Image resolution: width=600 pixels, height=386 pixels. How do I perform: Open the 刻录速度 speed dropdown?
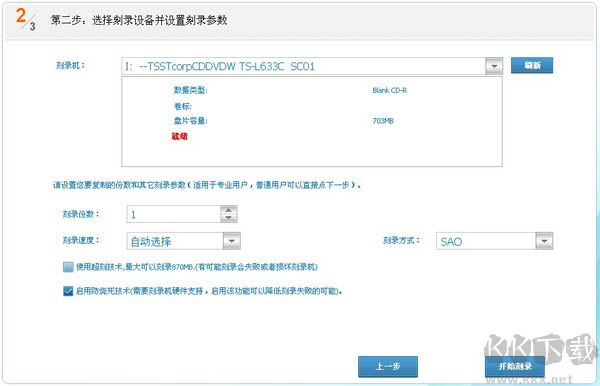coord(232,241)
